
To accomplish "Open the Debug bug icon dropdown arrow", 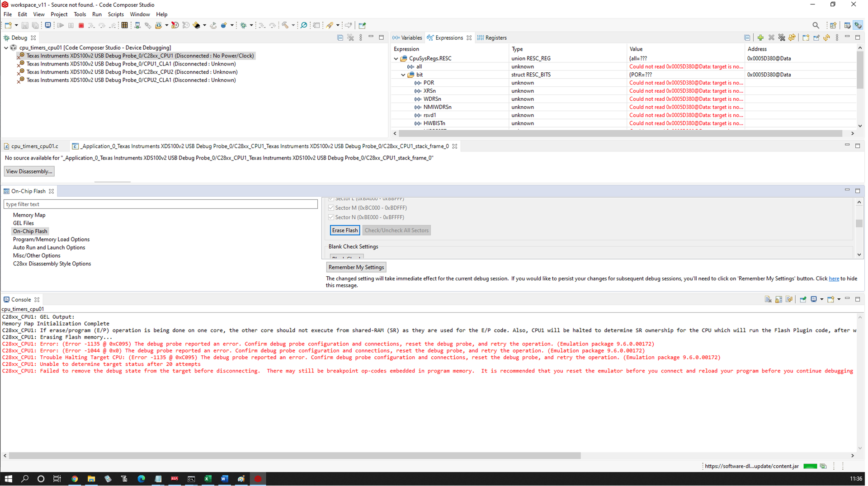I will pos(251,25).
